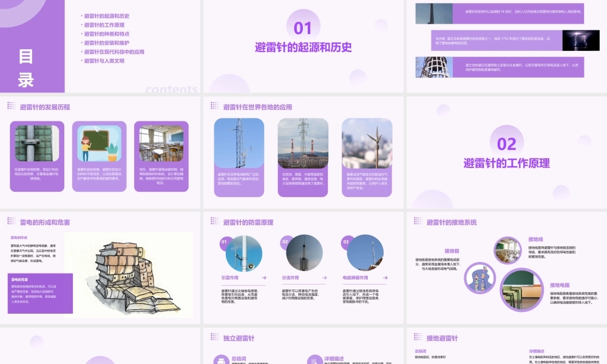
Task: Select the teacher at chalkboard illustration
Action: click(99, 144)
